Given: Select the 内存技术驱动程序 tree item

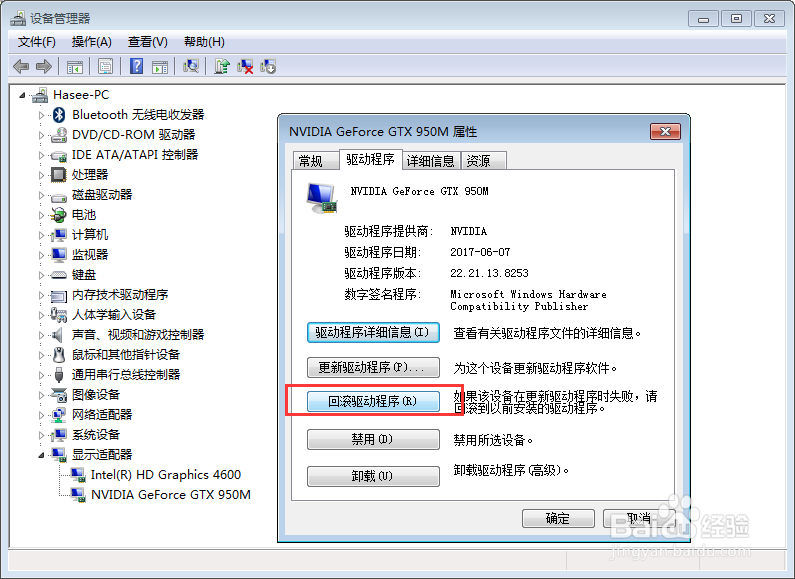Looking at the screenshot, I should [x=120, y=295].
